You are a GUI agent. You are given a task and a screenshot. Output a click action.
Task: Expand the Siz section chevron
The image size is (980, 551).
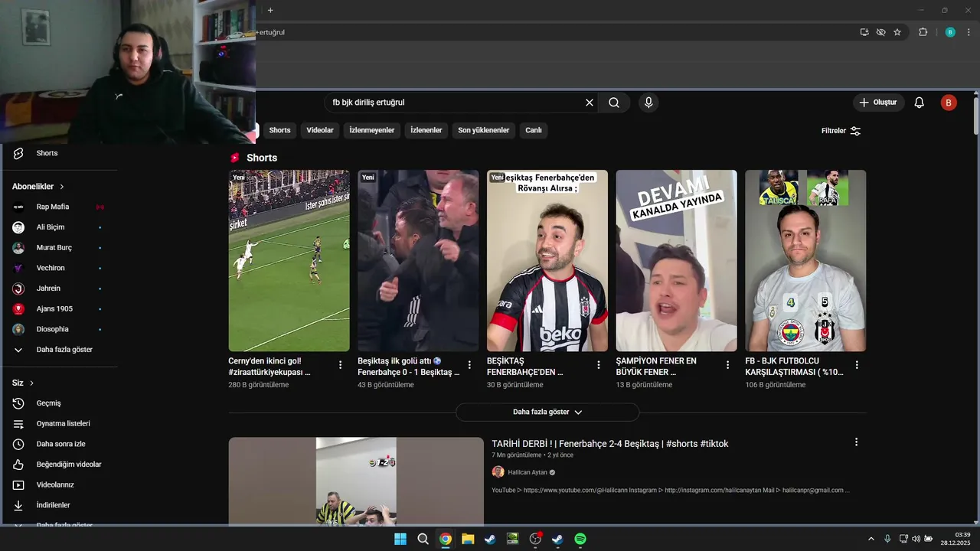(32, 383)
